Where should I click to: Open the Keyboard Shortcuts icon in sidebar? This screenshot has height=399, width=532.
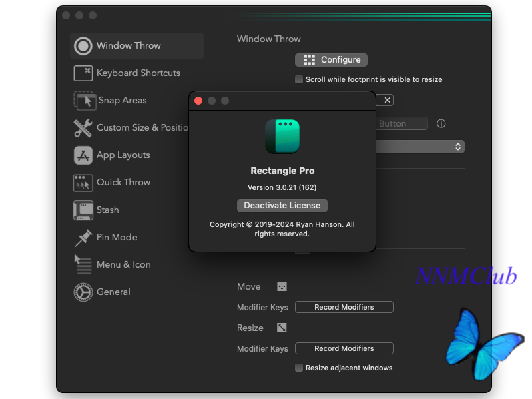pos(83,73)
